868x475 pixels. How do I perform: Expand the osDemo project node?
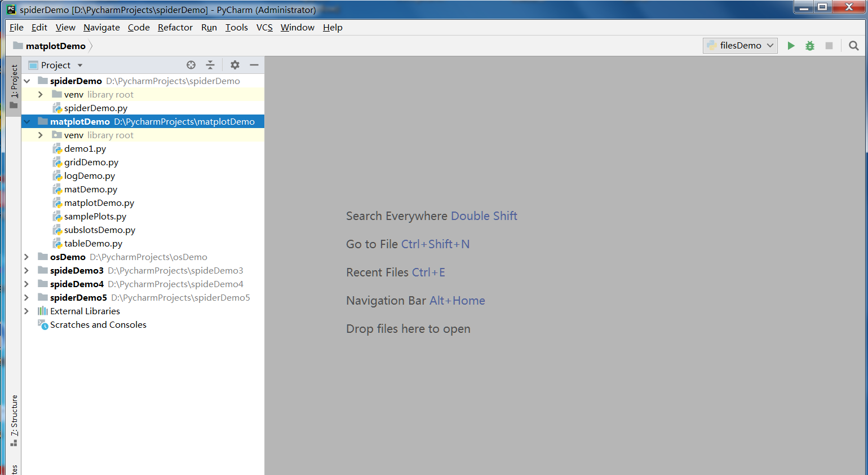tap(26, 257)
